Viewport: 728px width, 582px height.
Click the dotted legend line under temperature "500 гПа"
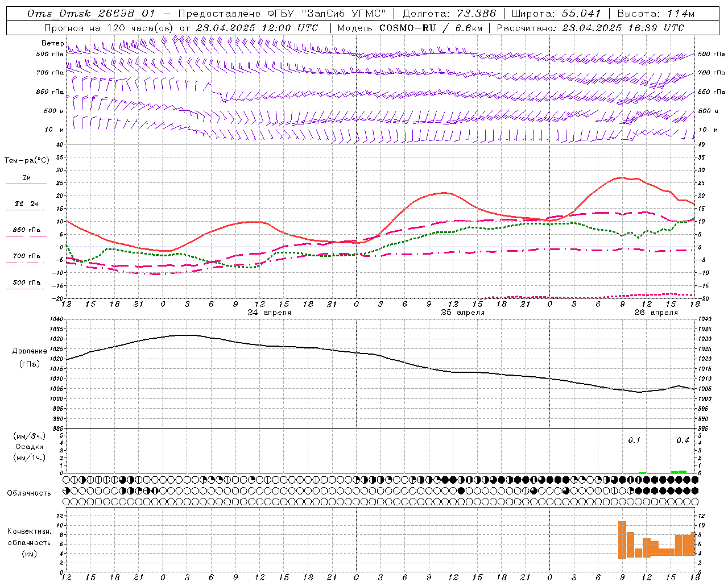[x=25, y=289]
